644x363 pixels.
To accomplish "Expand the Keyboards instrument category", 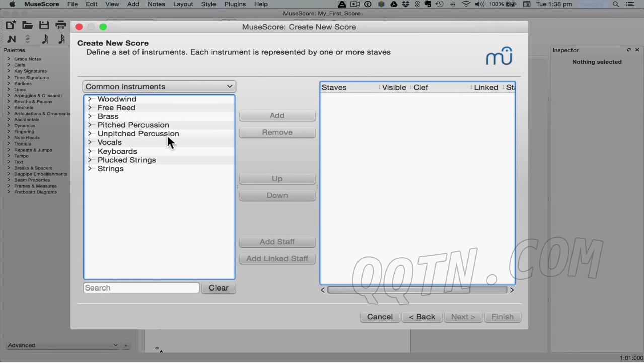I will tap(90, 151).
